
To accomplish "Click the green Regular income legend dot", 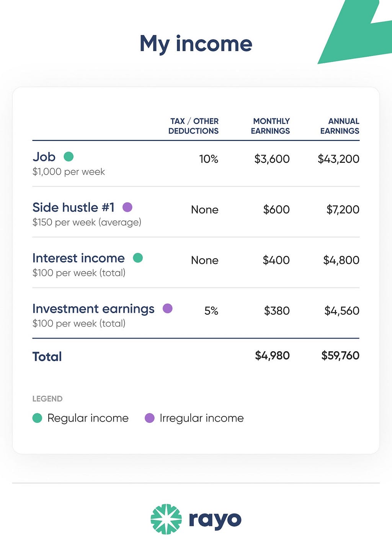I will [x=37, y=418].
